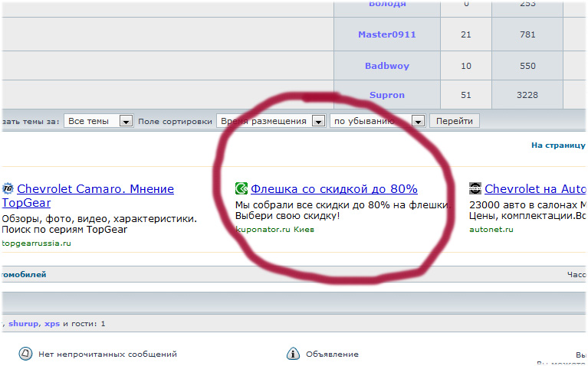This screenshot has height=366, width=588.
Task: Click the icon beside Chevrolet на Auto ad
Action: [475, 189]
